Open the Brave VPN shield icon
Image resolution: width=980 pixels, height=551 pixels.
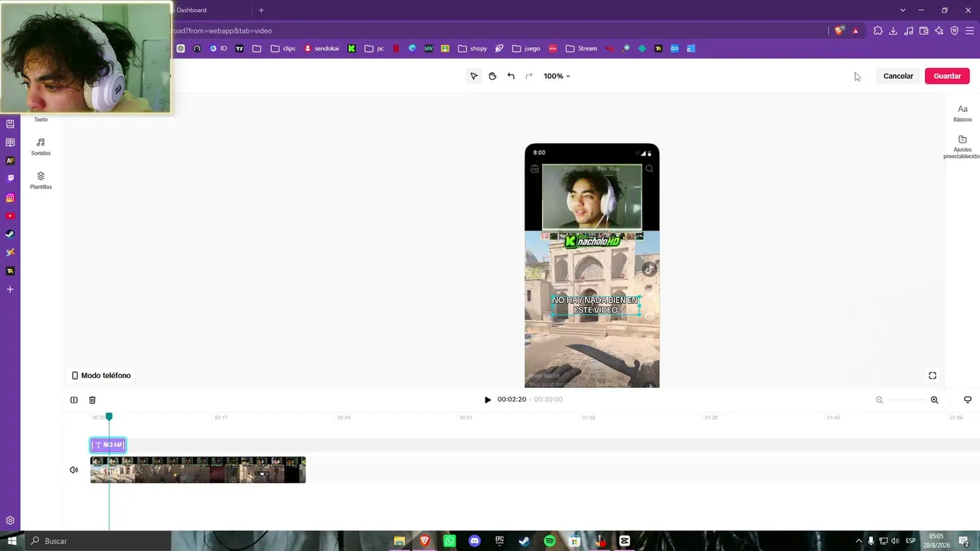(x=955, y=31)
